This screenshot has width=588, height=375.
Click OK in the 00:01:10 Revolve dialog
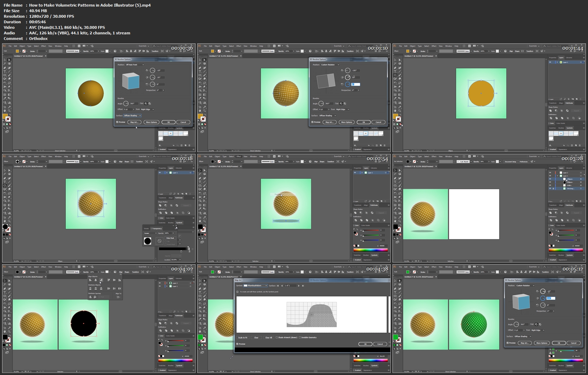364,122
